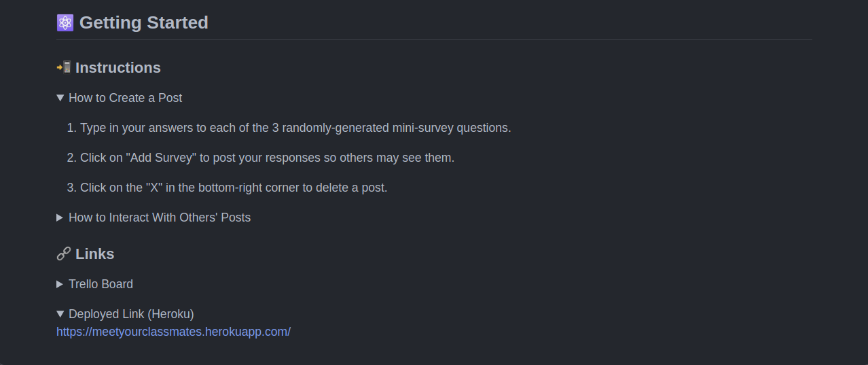This screenshot has height=365, width=868.
Task: Click the chain-link icon beside Links
Action: click(x=64, y=254)
